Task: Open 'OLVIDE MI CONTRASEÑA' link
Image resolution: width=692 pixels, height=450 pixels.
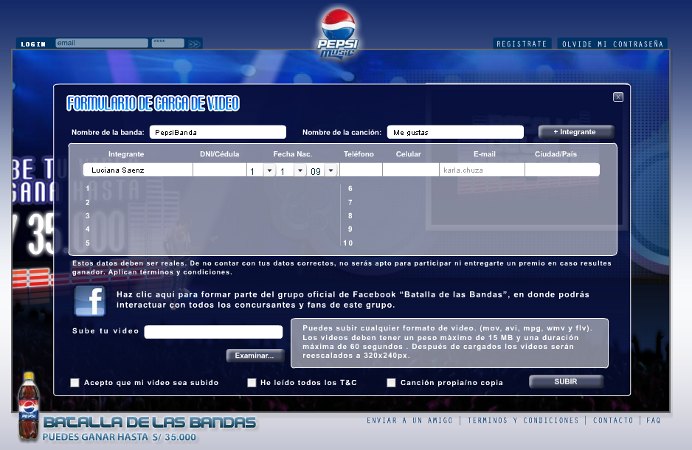Action: coord(613,44)
